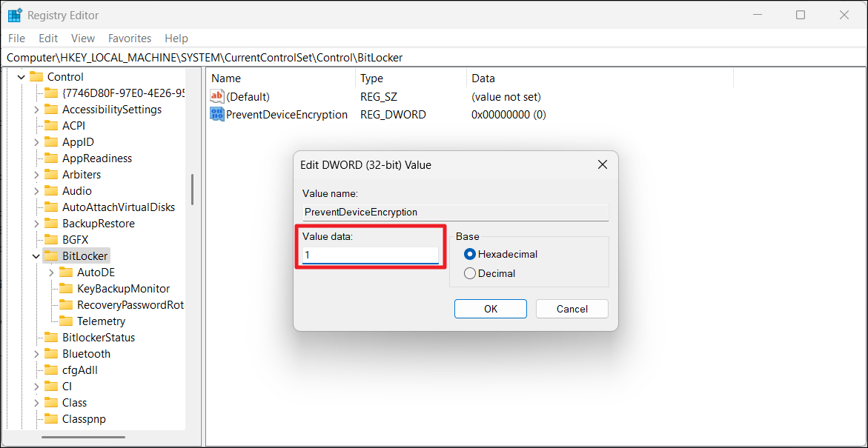Viewport: 868px width, 448px height.
Task: Click the BitlockerStatus folder icon
Action: (x=51, y=338)
